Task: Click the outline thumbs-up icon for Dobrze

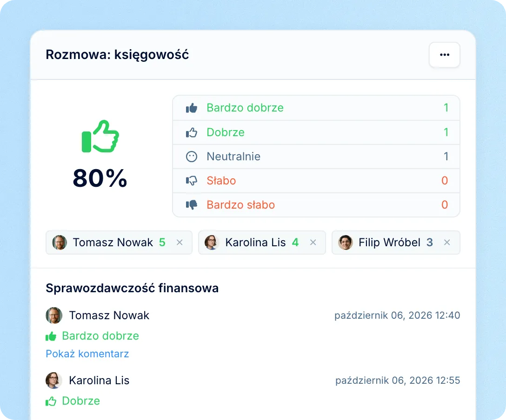Action: point(191,132)
